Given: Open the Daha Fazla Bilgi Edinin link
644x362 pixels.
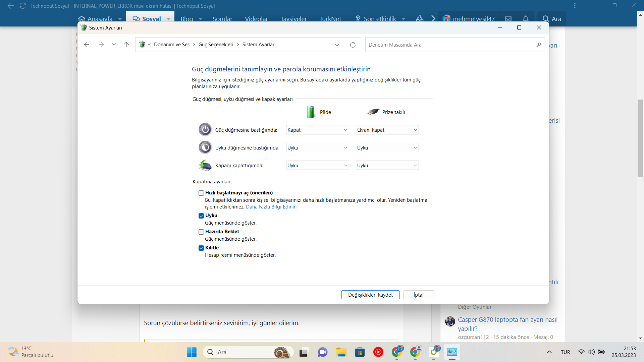Looking at the screenshot, I should [271, 207].
